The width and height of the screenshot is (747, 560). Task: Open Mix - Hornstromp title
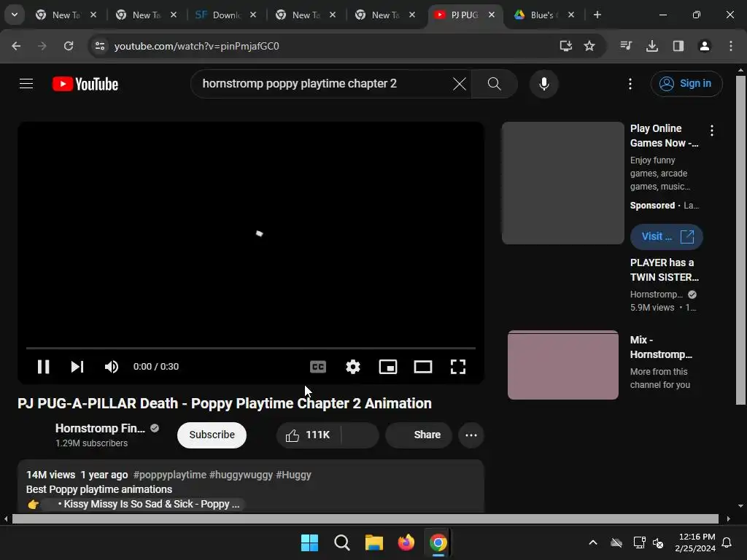coord(661,347)
